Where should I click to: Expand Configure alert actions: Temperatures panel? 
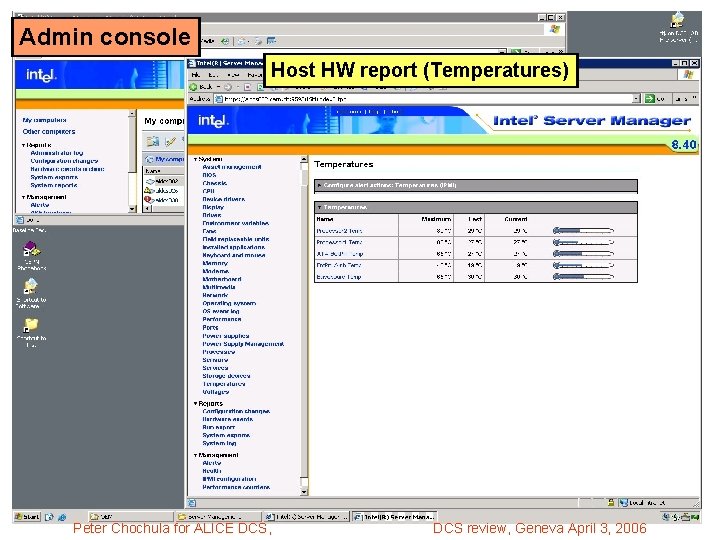[x=320, y=186]
